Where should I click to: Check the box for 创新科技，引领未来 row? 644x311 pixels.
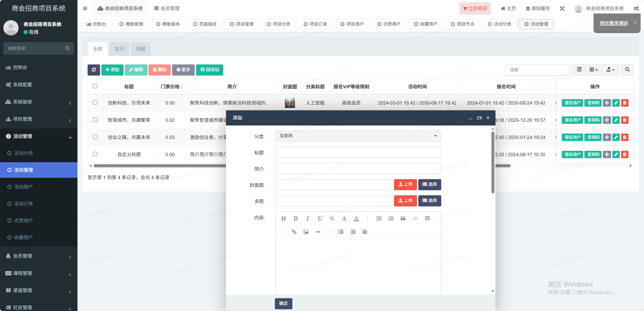[95, 103]
